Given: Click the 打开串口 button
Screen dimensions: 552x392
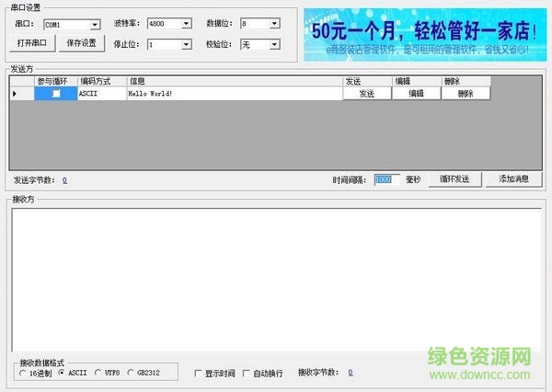Looking at the screenshot, I should [32, 43].
